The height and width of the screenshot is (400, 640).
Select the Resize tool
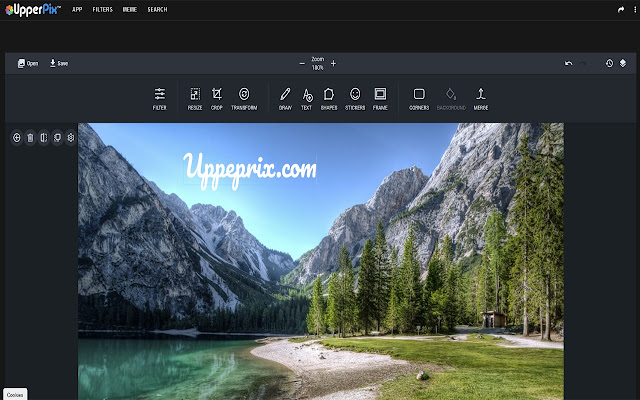coord(195,99)
